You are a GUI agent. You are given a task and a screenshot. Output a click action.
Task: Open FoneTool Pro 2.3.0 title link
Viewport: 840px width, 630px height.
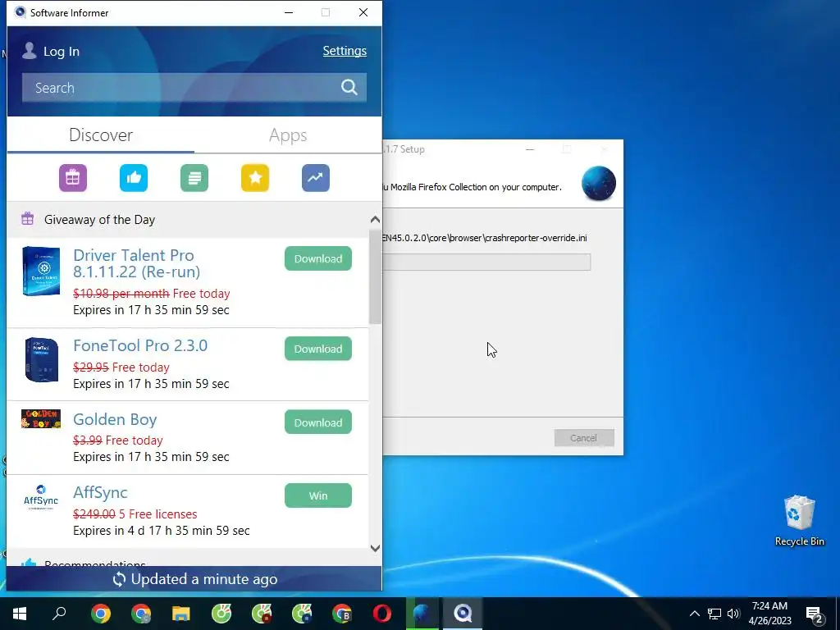click(x=140, y=345)
